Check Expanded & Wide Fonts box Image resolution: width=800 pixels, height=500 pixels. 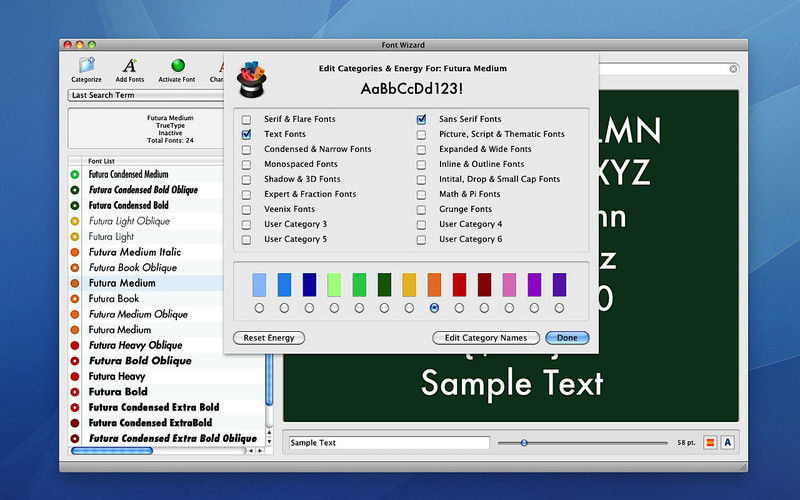coord(421,149)
